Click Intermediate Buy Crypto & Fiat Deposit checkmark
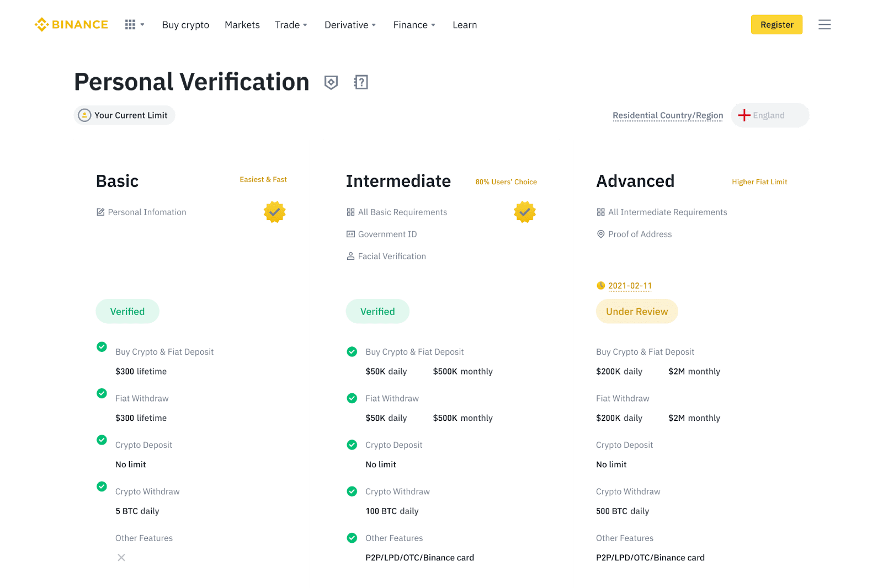This screenshot has width=883, height=588. click(x=352, y=351)
